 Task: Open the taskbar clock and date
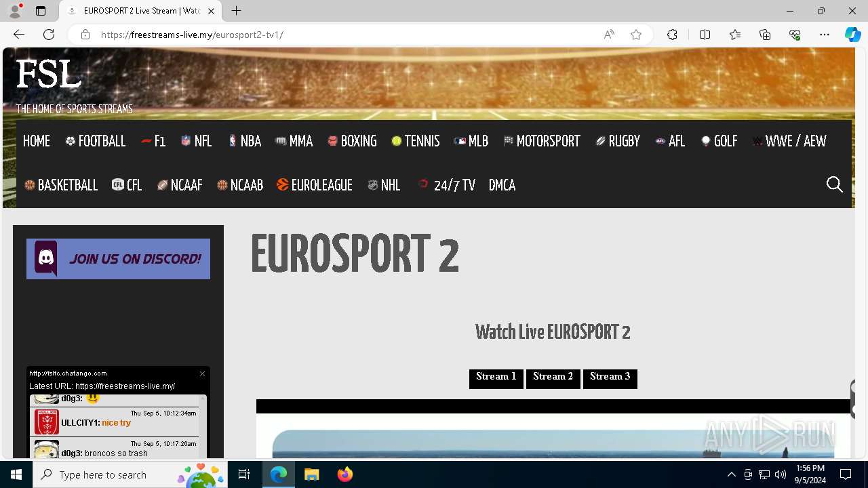point(810,474)
